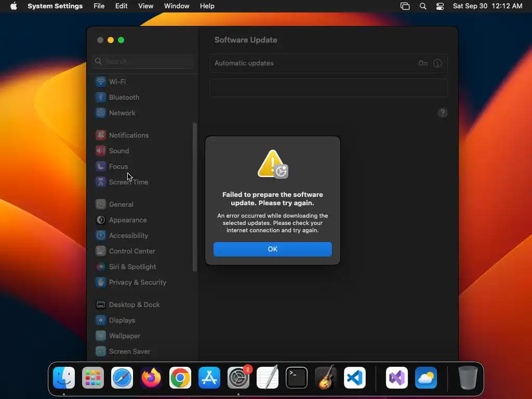The image size is (532, 399).
Task: Launch Firefox from the Dock
Action: click(151, 378)
